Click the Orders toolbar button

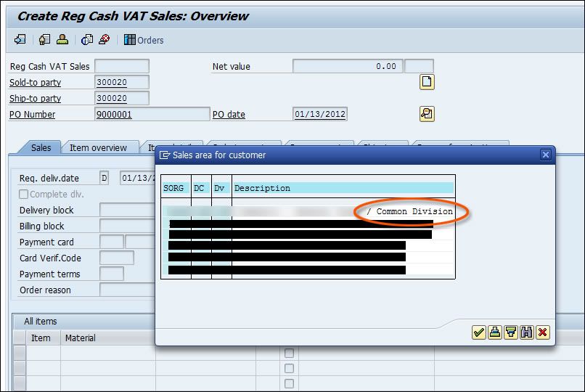point(144,40)
